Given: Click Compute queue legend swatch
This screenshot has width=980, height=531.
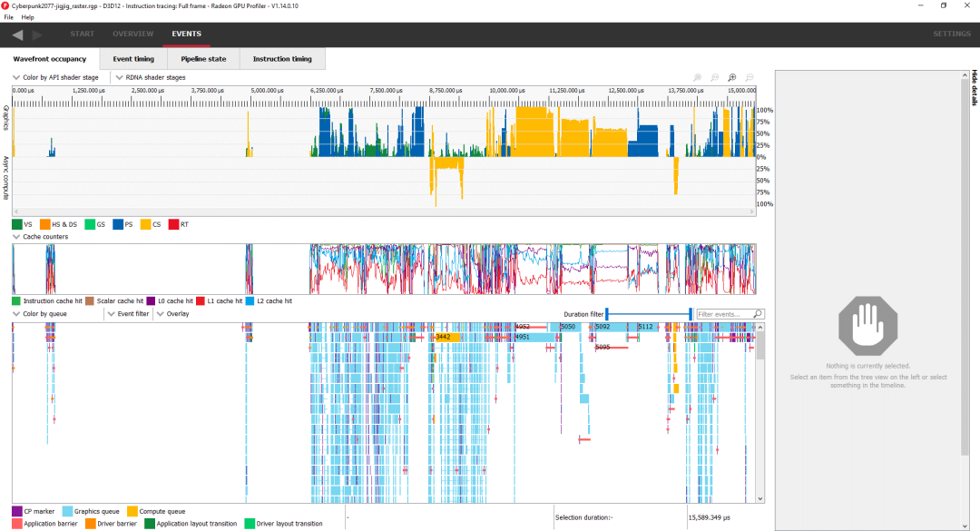Looking at the screenshot, I should coord(132,512).
